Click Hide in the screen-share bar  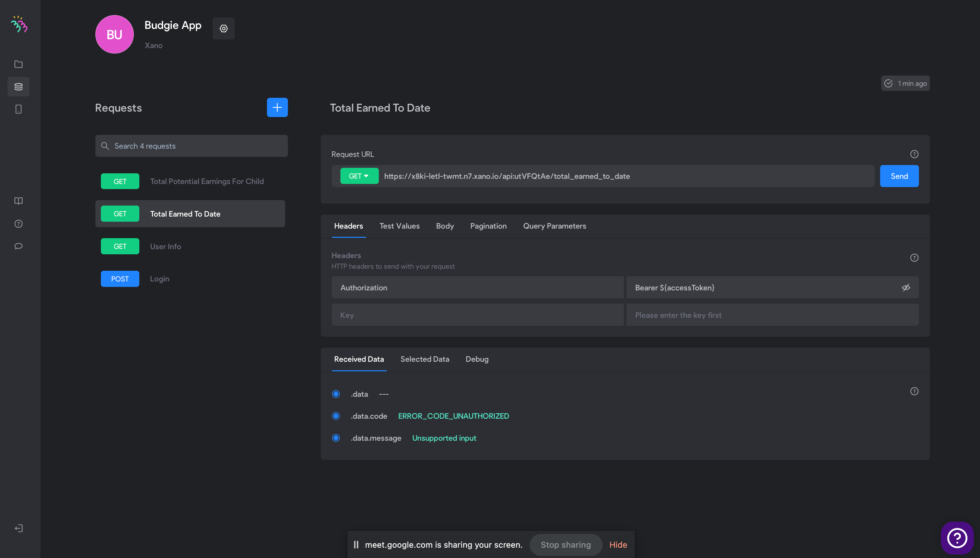point(618,545)
